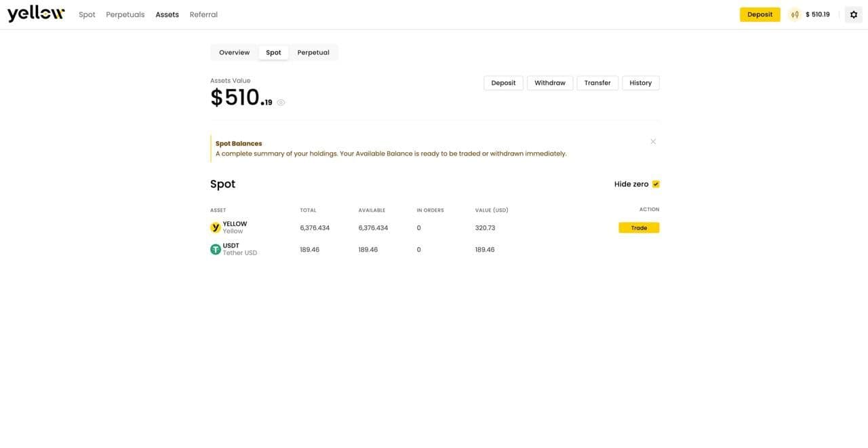Go to the Referral page
The width and height of the screenshot is (868, 448).
tap(203, 14)
